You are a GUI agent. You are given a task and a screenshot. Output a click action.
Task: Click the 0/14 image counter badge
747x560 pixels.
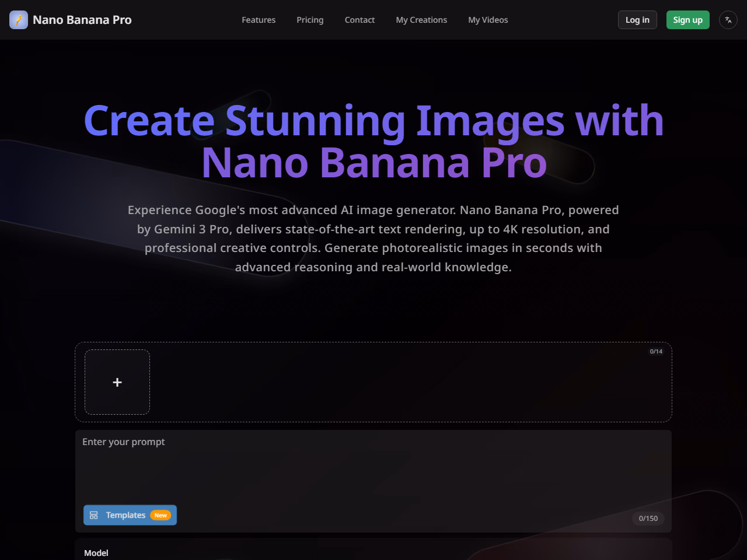[656, 352]
